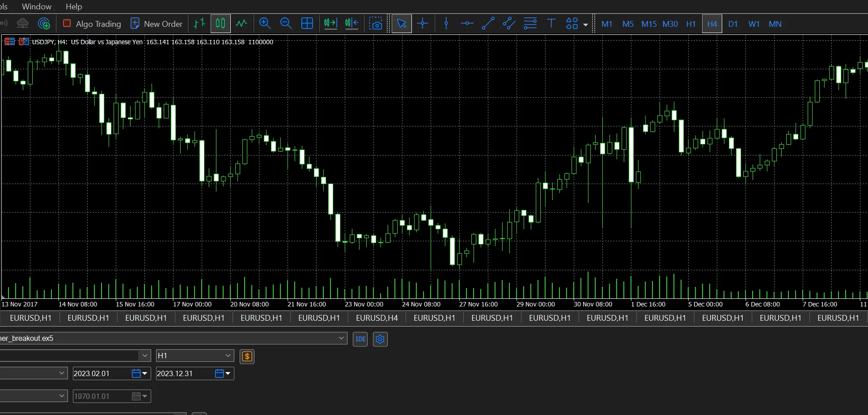
Task: Select the text label tool
Action: [x=551, y=24]
